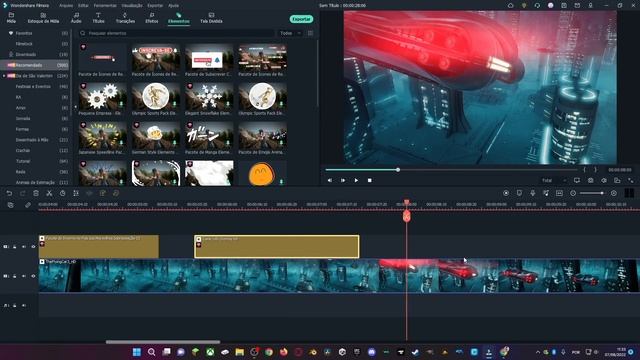The height and width of the screenshot is (360, 640).
Task: Step back one frame in preview
Action: (330, 180)
